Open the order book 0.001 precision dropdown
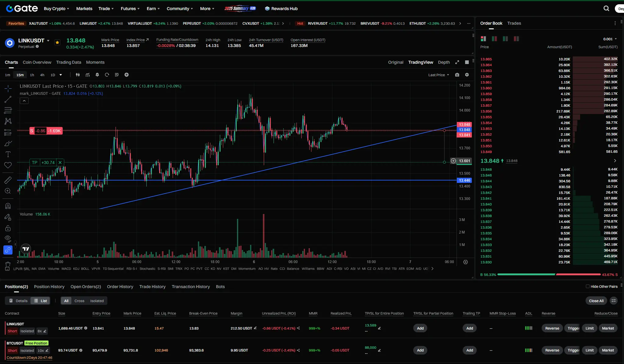 click(x=610, y=39)
